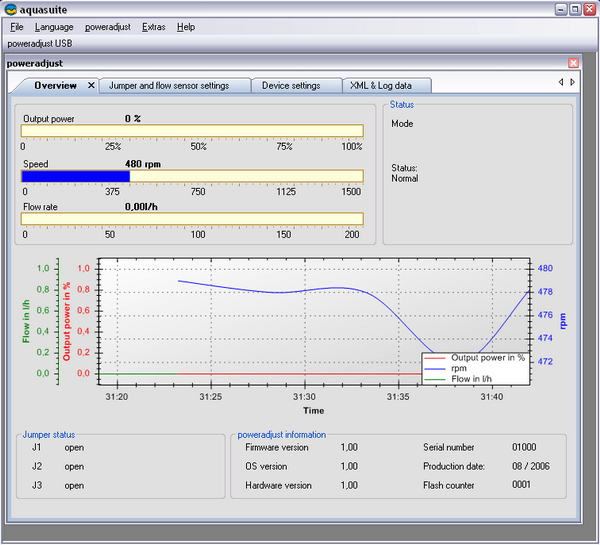
Task: Click the Output power progress bar
Action: click(x=192, y=131)
